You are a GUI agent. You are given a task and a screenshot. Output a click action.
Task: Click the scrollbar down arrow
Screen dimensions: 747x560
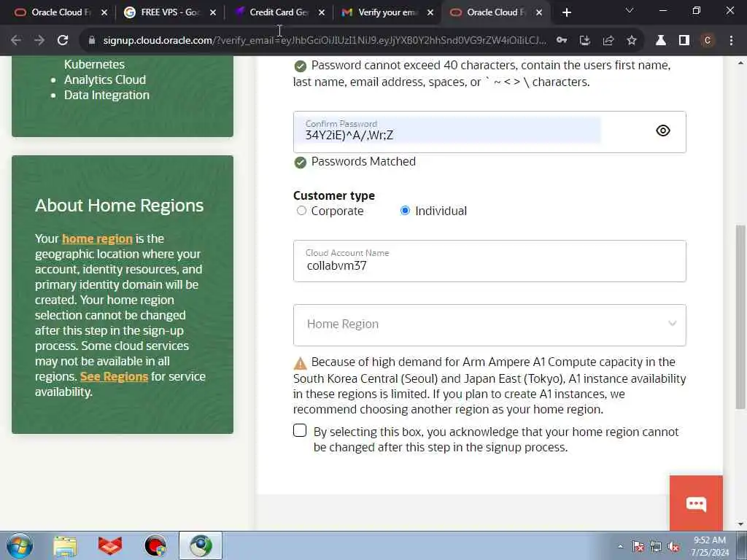[740, 524]
